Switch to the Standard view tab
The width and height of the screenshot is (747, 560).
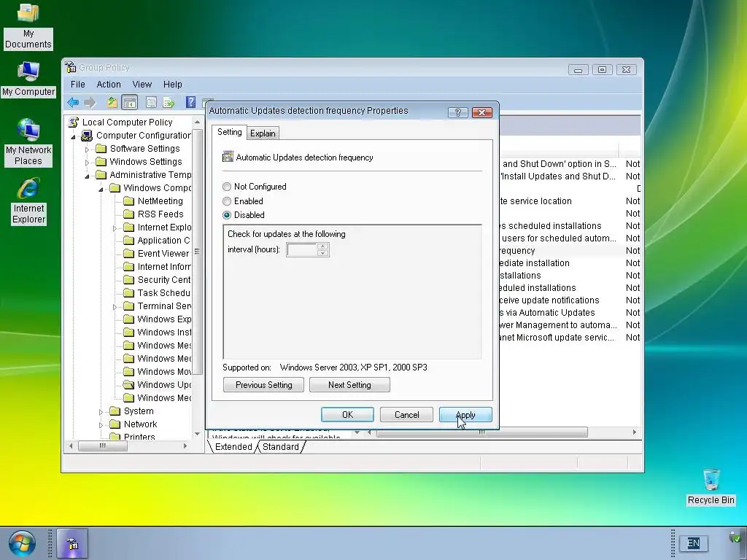[x=281, y=447]
